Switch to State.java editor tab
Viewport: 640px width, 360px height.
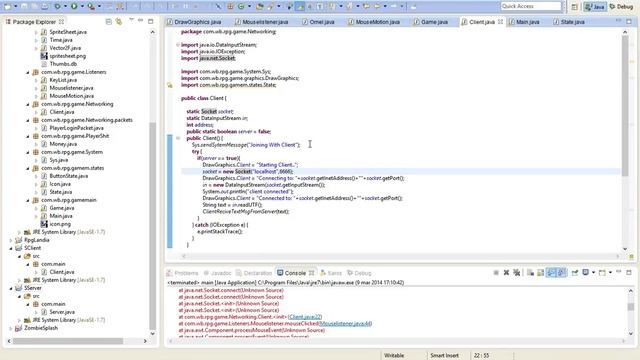pos(569,22)
